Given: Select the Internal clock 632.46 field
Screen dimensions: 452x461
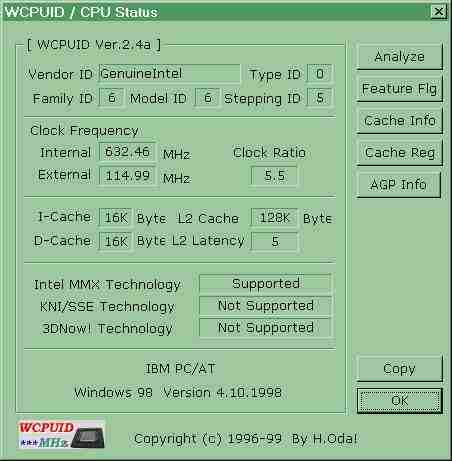Looking at the screenshot, I should pyautogui.click(x=127, y=152).
